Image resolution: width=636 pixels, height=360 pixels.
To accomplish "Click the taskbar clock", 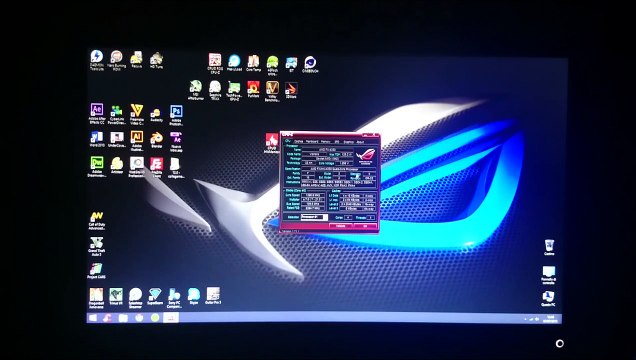I will click(x=550, y=319).
